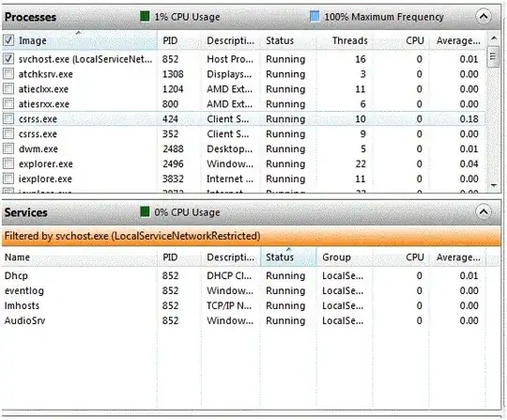The height and width of the screenshot is (420, 507).
Task: Sort processes by Image column
Action: tap(85, 40)
